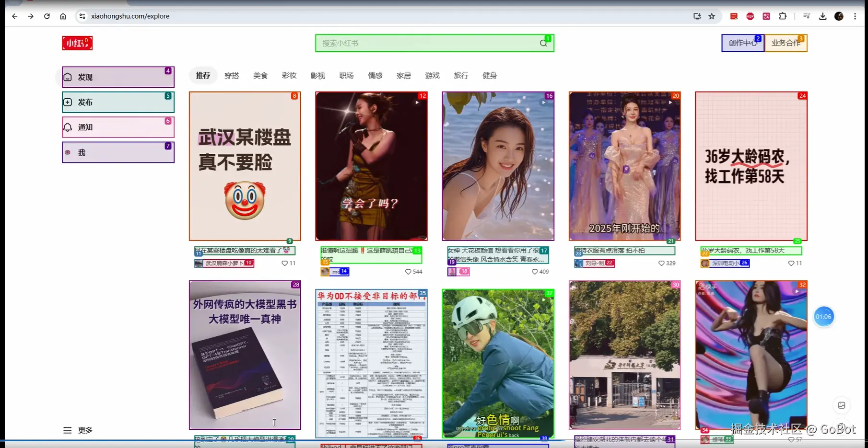Open the Chrome extensions puzzle icon
The width and height of the screenshot is (868, 448).
click(783, 16)
